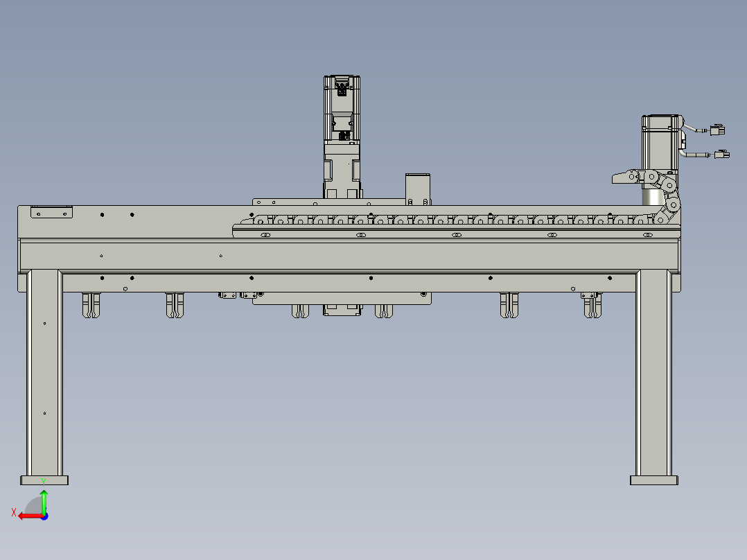Select the small box right of center motor
This screenshot has width=747, height=560.
click(418, 189)
